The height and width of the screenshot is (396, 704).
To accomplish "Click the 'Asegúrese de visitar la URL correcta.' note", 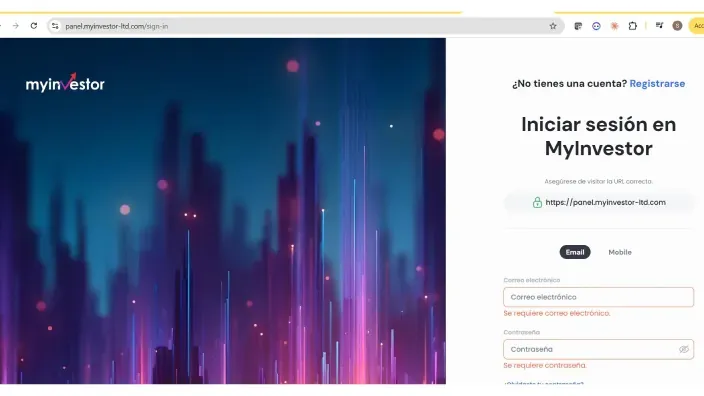I will (x=598, y=181).
